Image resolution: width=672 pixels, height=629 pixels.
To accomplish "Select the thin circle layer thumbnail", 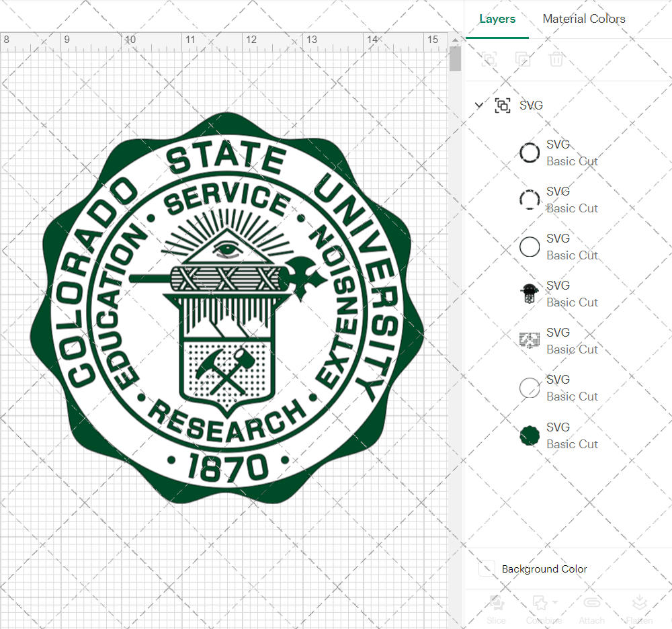I will click(530, 247).
